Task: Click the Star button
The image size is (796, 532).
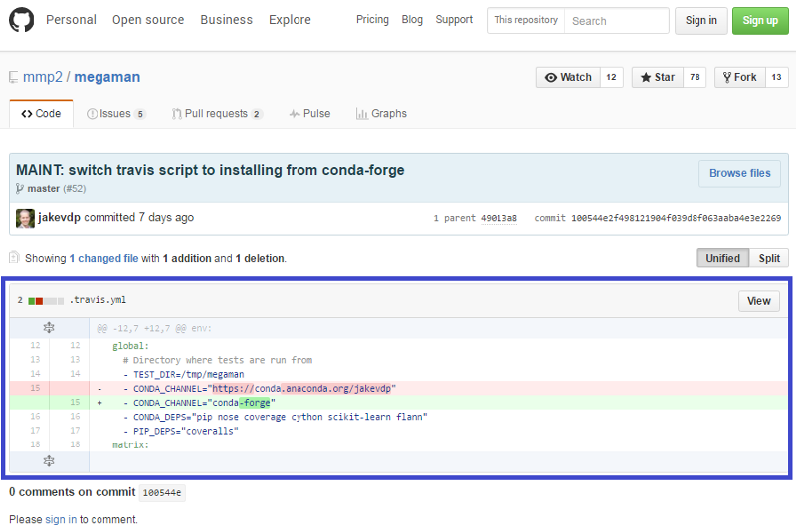Action: pyautogui.click(x=658, y=78)
